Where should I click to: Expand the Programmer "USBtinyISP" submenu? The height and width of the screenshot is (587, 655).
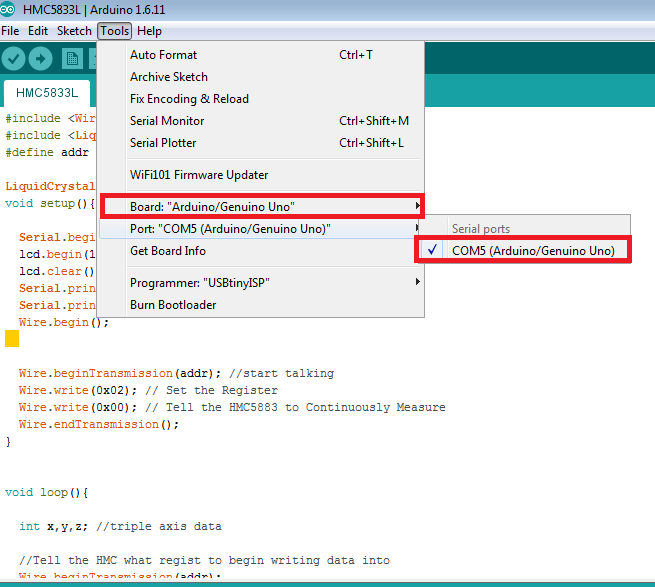pos(261,283)
